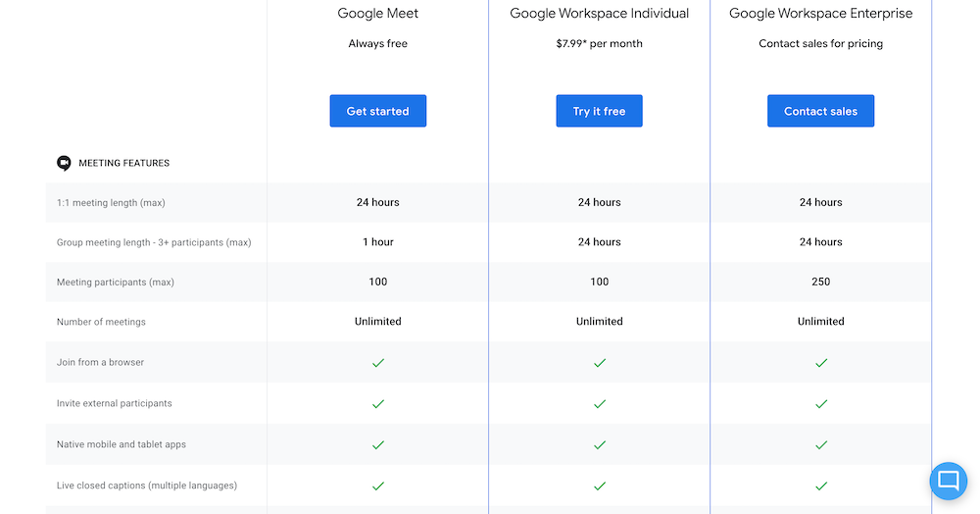Click Live closed captions (multiple languages) label

pyautogui.click(x=147, y=486)
